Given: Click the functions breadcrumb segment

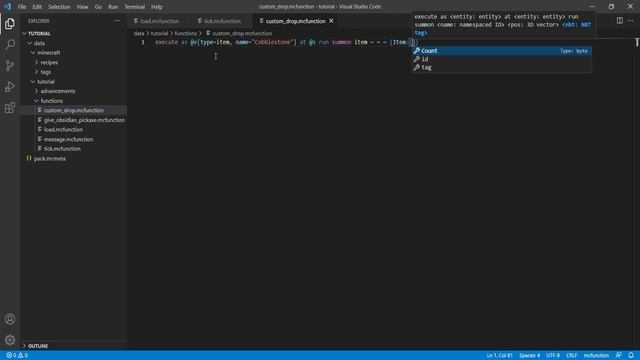Looking at the screenshot, I should tap(186, 33).
